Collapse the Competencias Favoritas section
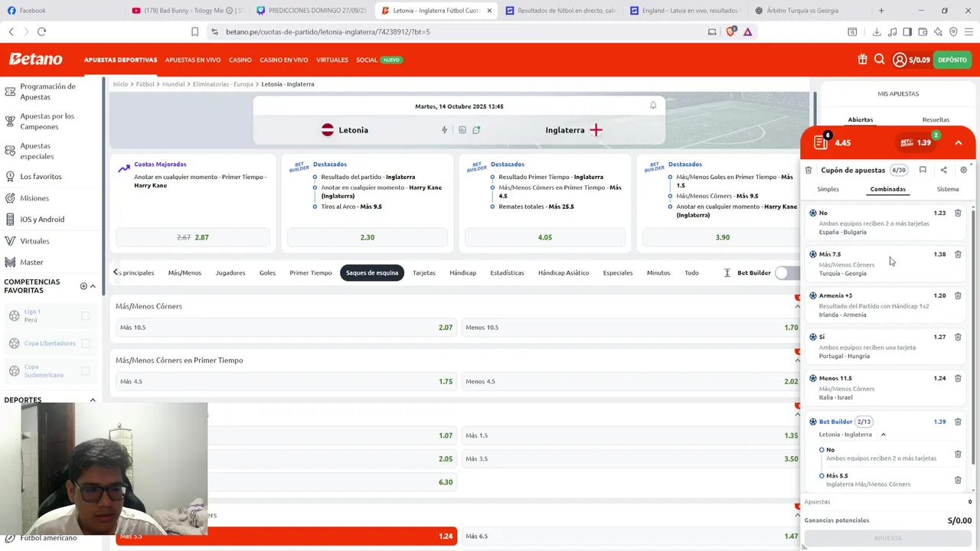The image size is (980, 551). 93,286
